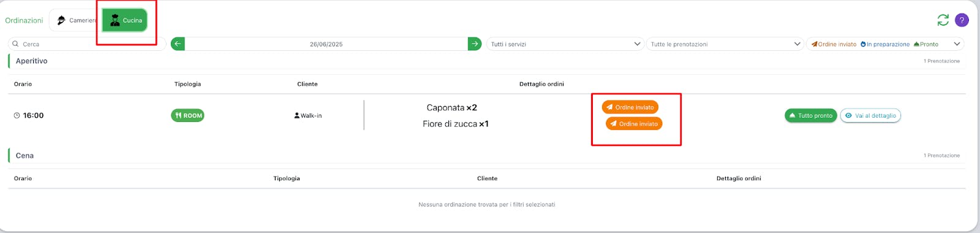This screenshot has width=980, height=233.
Task: Click the green ROOM badge
Action: [187, 115]
